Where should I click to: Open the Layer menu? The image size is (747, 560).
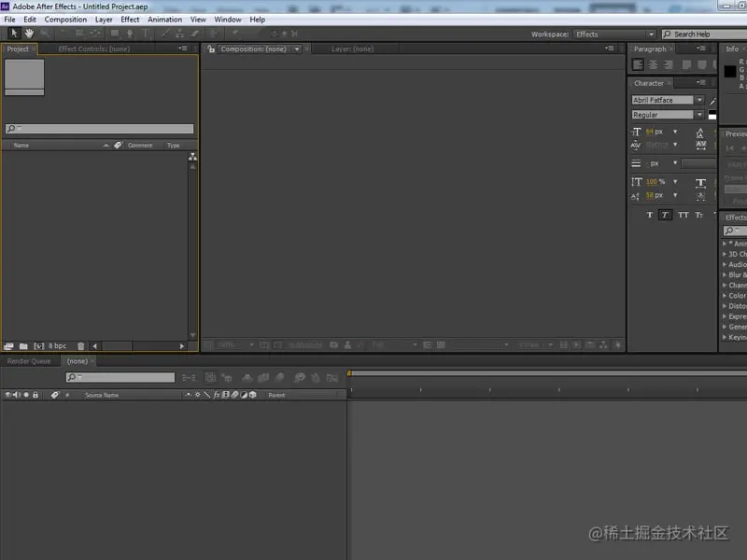[104, 20]
